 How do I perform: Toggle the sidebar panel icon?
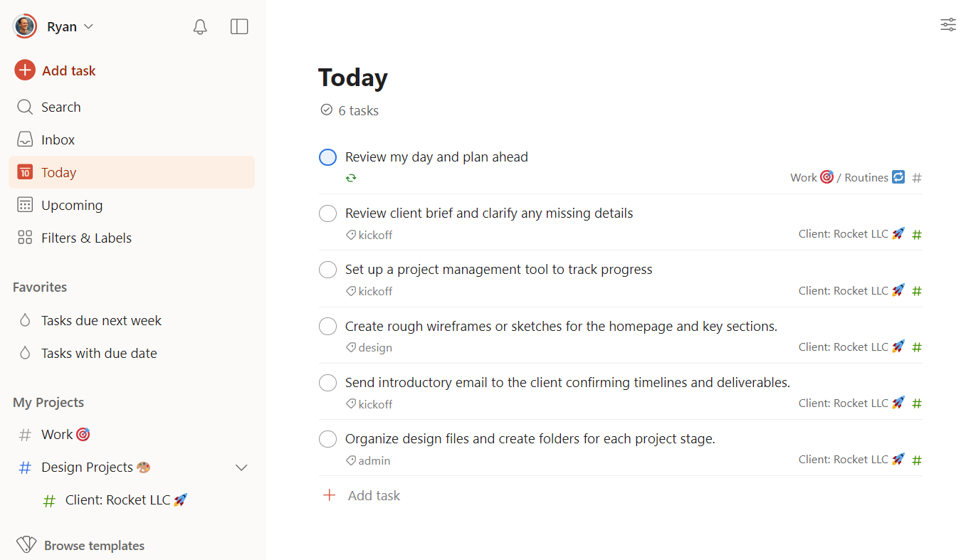[239, 27]
